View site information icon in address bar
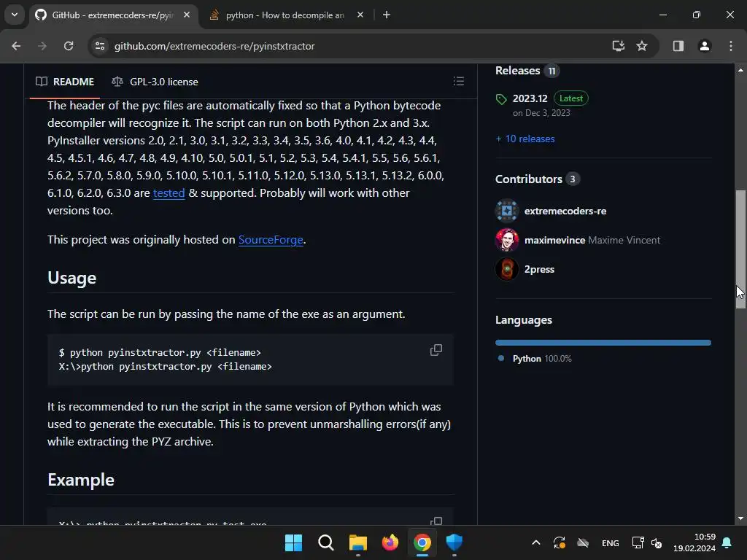This screenshot has height=560, width=747. coord(99,46)
